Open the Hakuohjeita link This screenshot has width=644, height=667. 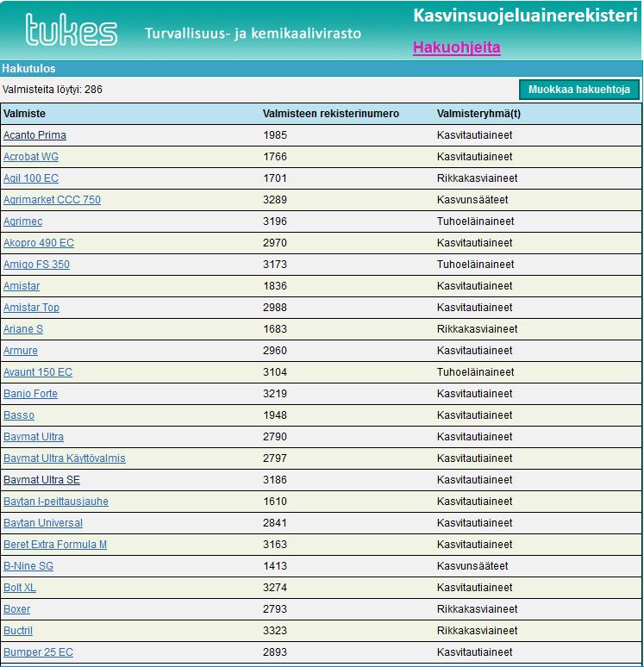click(x=457, y=47)
